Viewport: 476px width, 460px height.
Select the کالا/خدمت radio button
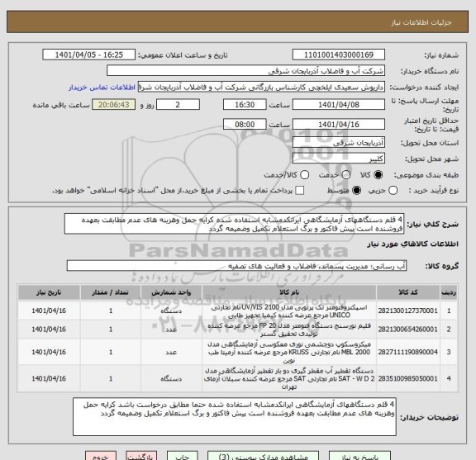(x=304, y=175)
